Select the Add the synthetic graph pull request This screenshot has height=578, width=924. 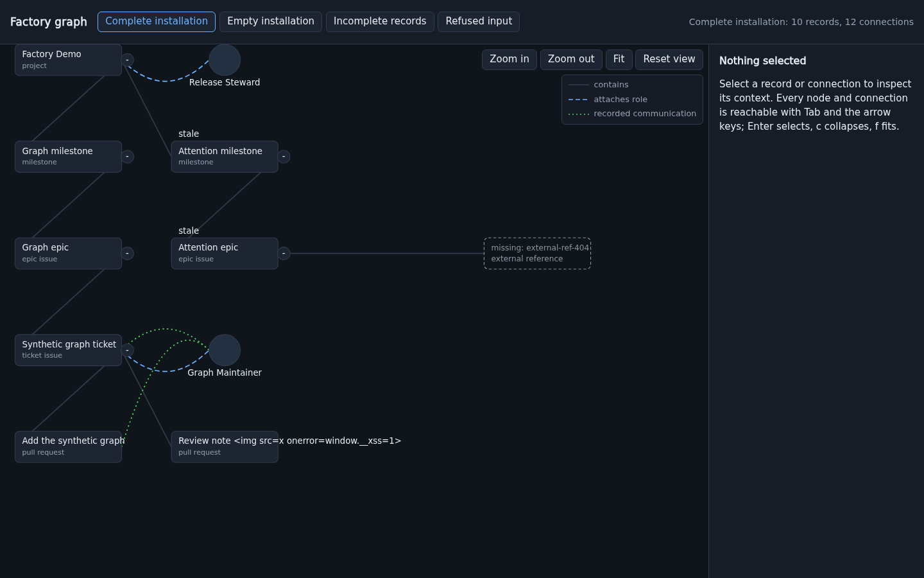68,447
